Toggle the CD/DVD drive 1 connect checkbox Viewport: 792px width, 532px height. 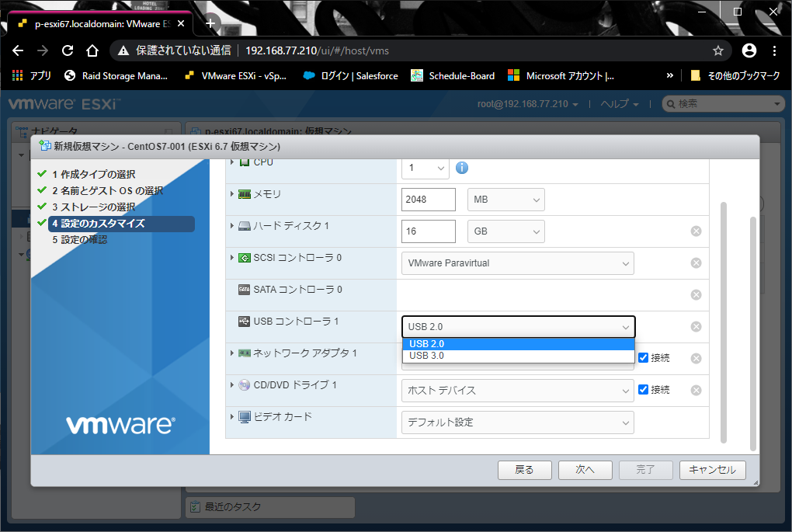point(643,390)
